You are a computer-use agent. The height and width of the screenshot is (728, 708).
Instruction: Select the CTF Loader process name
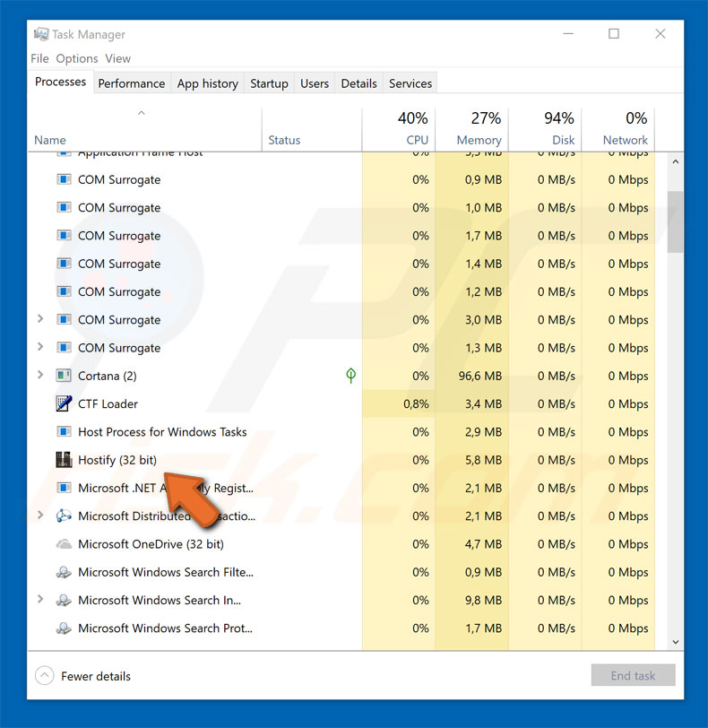click(x=108, y=404)
